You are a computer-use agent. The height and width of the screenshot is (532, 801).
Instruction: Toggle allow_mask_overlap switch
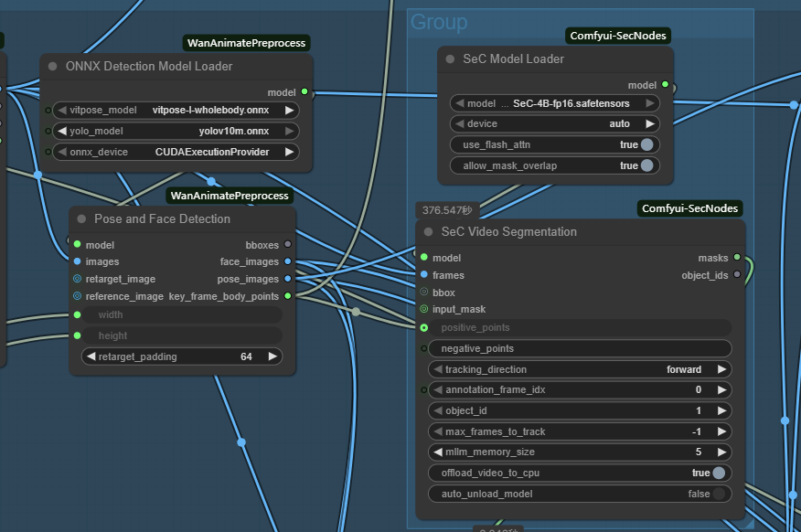[646, 165]
